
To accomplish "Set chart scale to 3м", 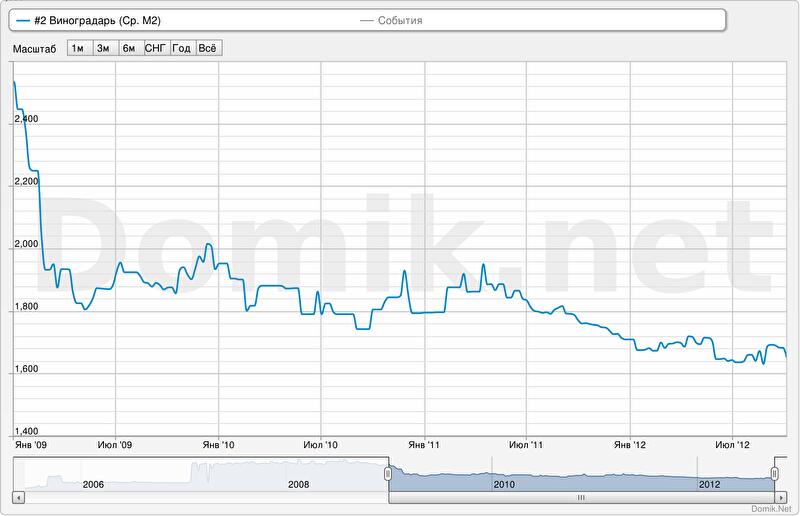I will coord(103,48).
